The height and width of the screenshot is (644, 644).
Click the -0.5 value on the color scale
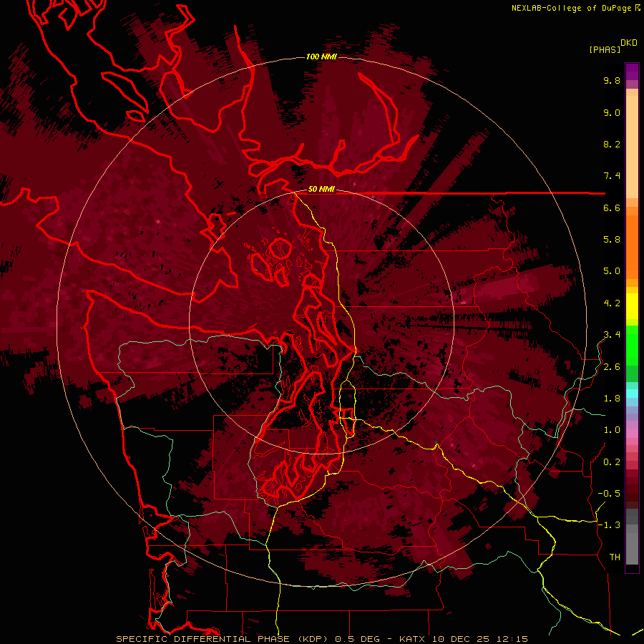pos(609,494)
